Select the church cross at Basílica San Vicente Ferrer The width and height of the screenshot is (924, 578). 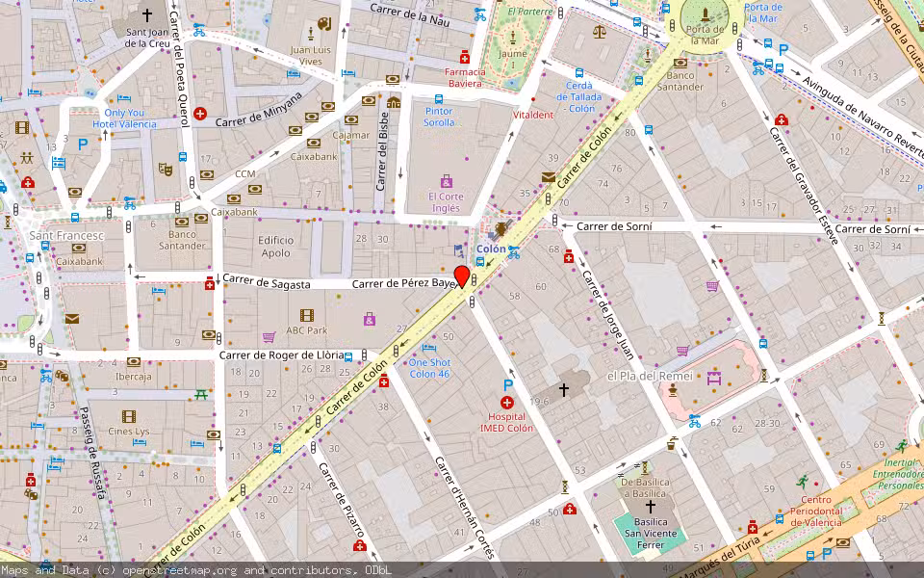pyautogui.click(x=651, y=507)
